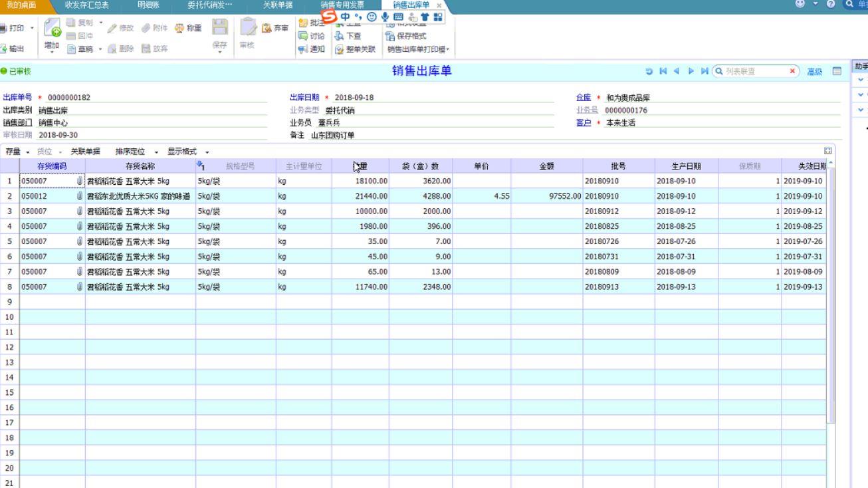Switch to 委托代销发 tab
The width and height of the screenshot is (868, 488).
pyautogui.click(x=210, y=5)
